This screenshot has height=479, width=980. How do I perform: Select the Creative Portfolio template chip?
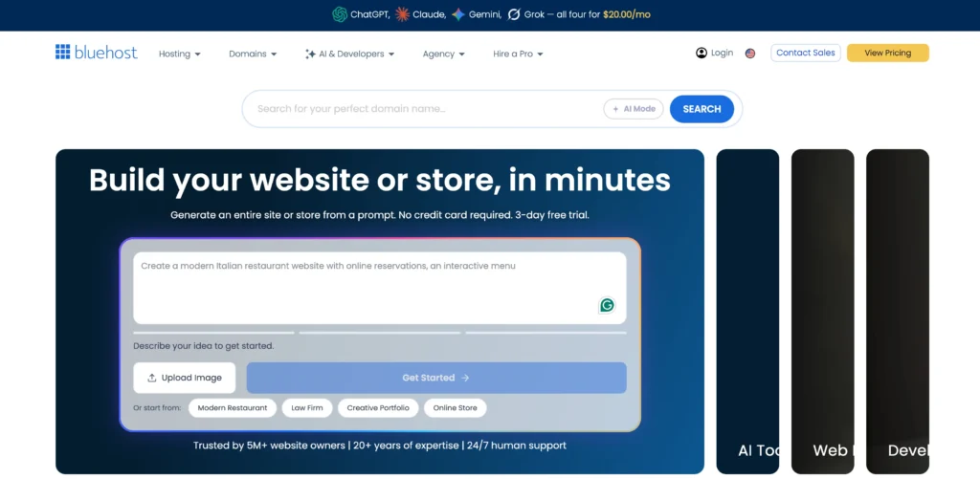coord(378,408)
